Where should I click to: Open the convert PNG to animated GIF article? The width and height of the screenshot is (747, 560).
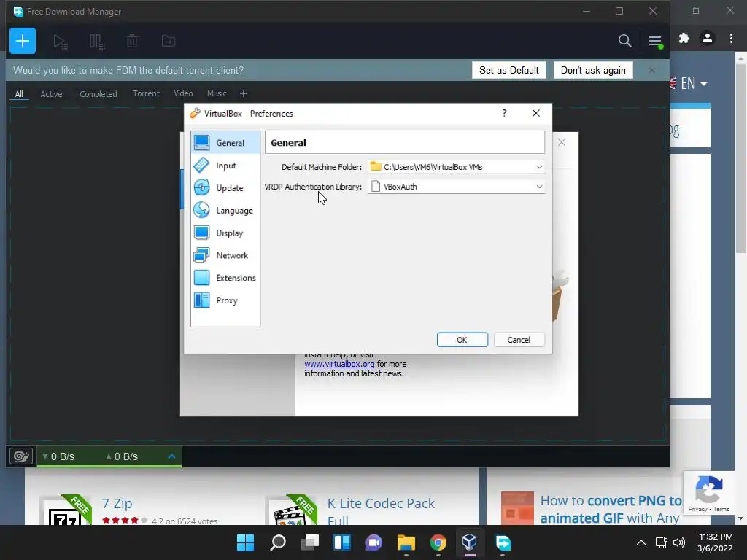(611, 509)
